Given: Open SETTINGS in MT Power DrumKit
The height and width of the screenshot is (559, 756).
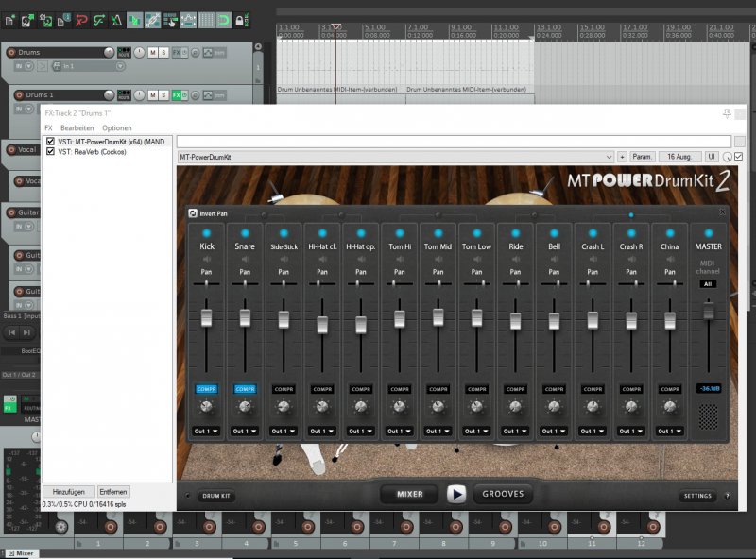Looking at the screenshot, I should (697, 496).
